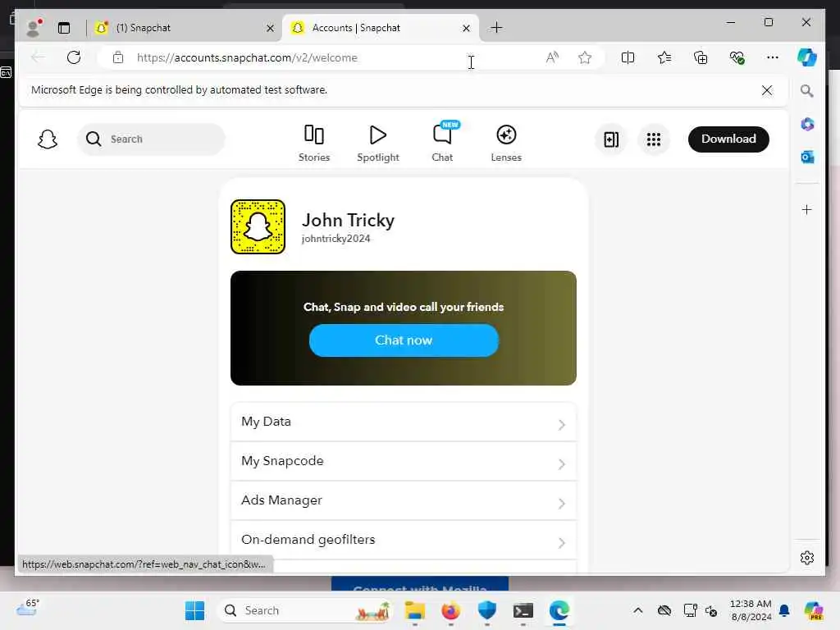Add this page to favorites star
The height and width of the screenshot is (630, 840).
(x=585, y=57)
